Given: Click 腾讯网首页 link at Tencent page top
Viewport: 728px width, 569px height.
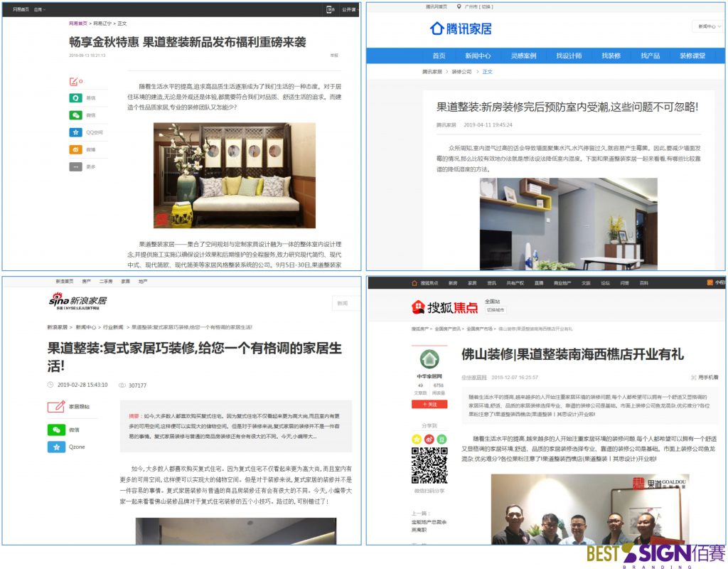Looking at the screenshot, I should click(x=436, y=6).
